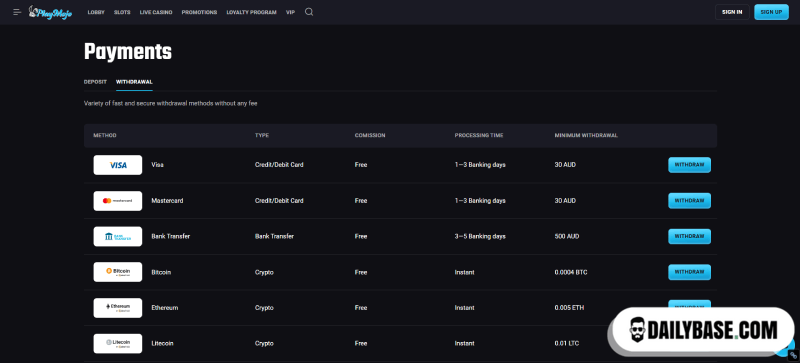Click the Type column header

click(262, 135)
